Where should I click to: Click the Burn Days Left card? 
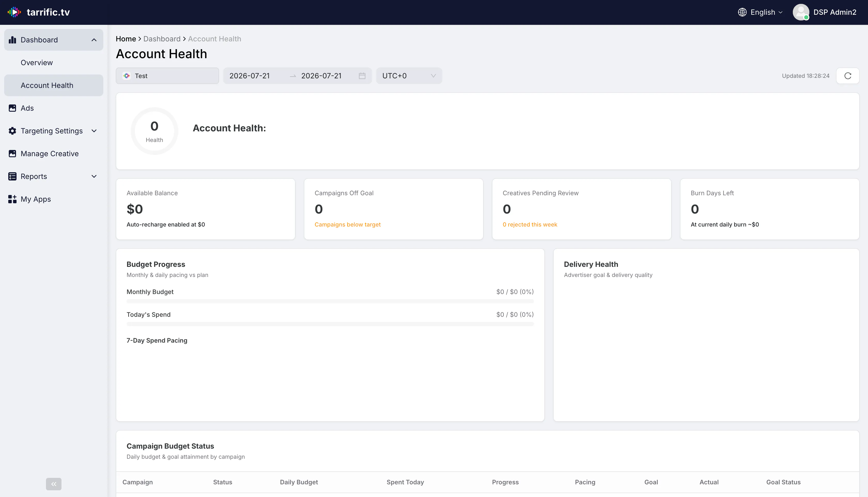click(770, 209)
